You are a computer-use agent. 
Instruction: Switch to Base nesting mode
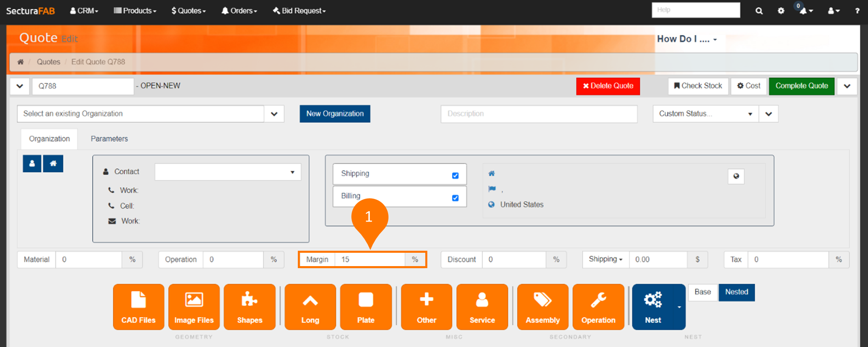pyautogui.click(x=702, y=292)
